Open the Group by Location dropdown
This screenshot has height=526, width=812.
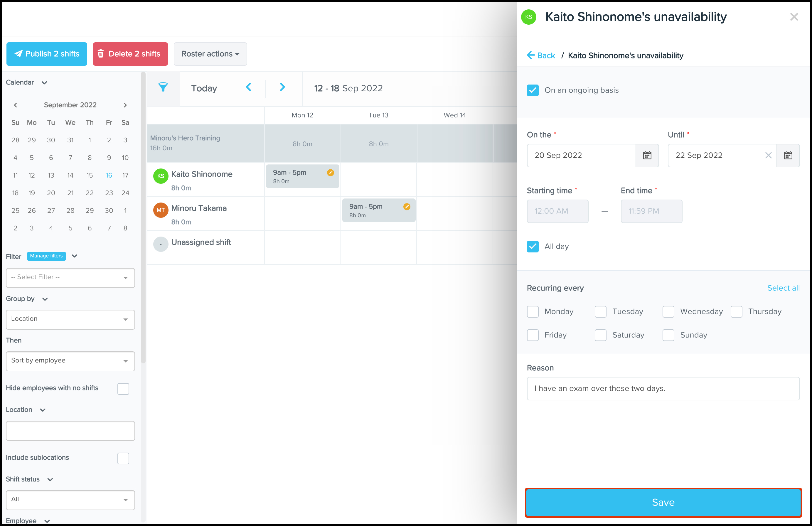(70, 319)
